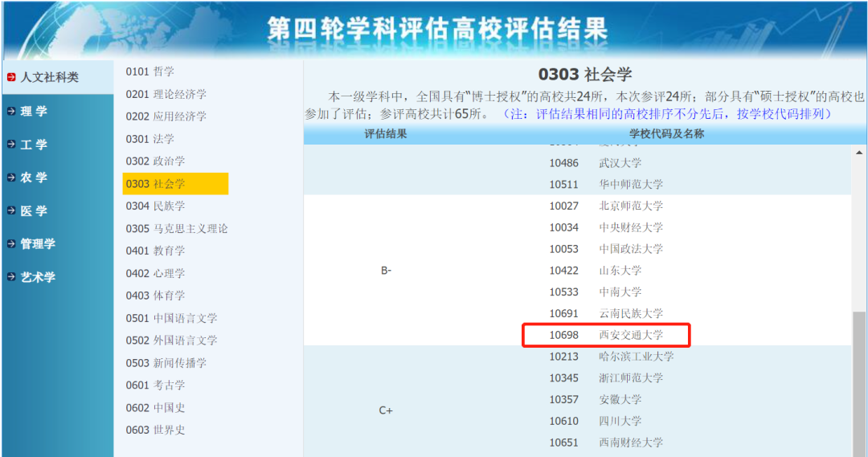The image size is (868, 457).
Task: Click the 学校代码及名称 column header
Action: [666, 134]
